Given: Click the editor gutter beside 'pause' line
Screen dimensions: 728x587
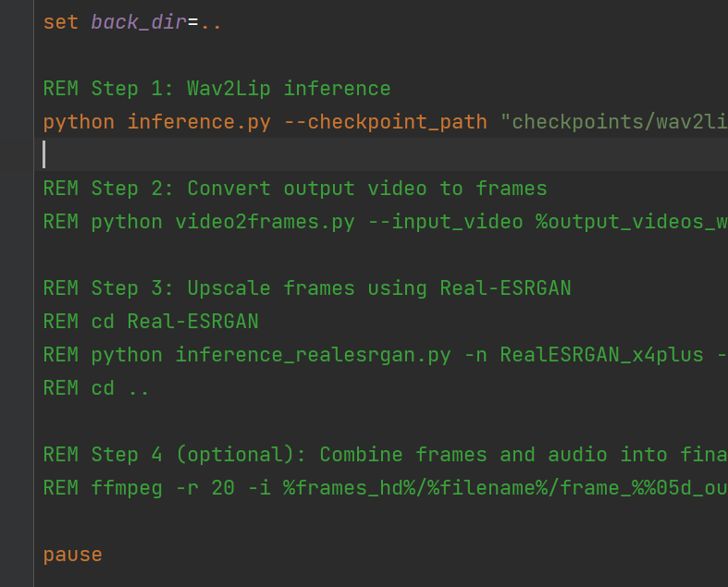Looking at the screenshot, I should click(17, 555).
